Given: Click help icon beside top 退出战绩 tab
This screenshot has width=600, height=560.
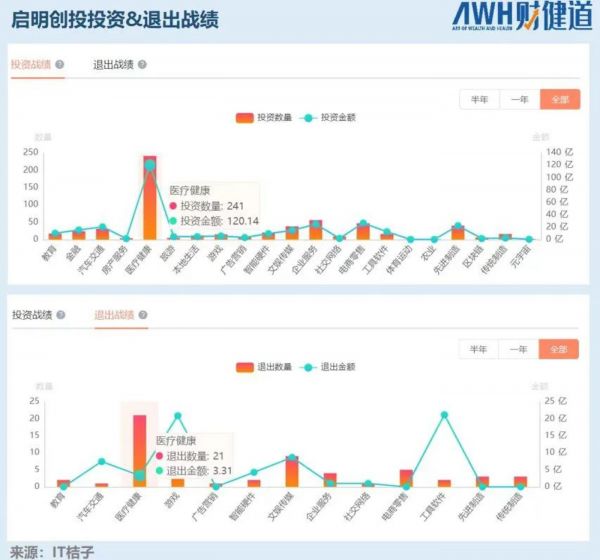Looking at the screenshot, I should [x=142, y=64].
